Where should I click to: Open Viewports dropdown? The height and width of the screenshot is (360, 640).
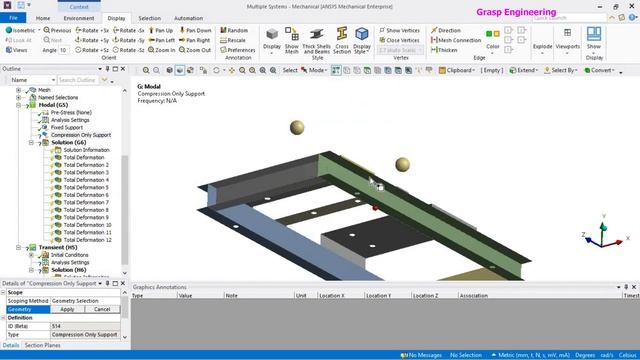[x=567, y=42]
